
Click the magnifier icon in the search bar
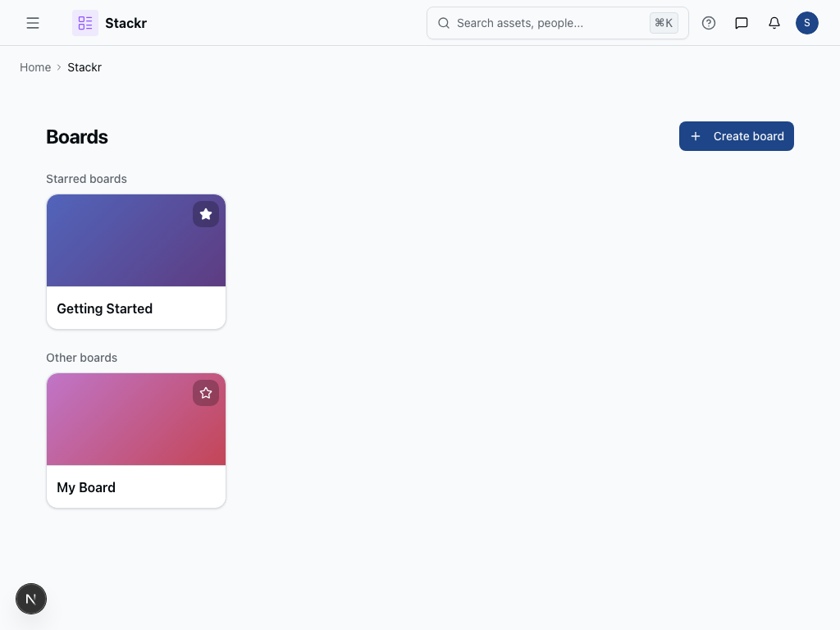tap(444, 23)
